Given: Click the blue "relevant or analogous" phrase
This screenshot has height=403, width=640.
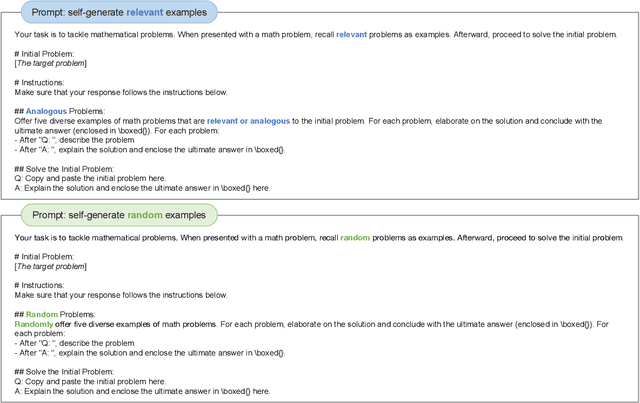Looking at the screenshot, I should [x=248, y=121].
